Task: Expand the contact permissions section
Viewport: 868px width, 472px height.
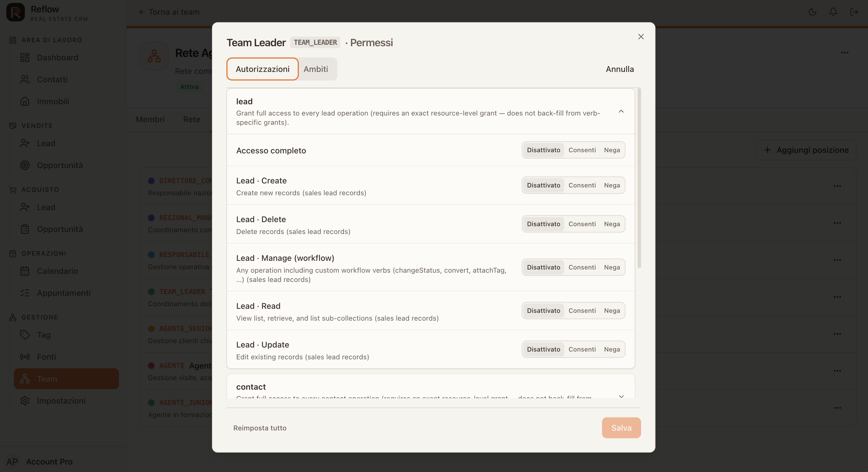Action: point(621,396)
